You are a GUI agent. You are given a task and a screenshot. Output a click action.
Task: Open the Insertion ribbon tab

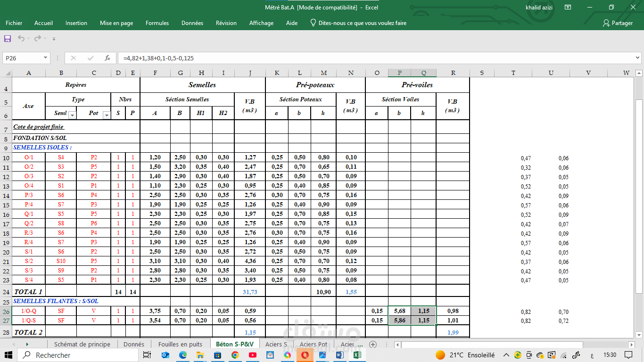point(76,23)
